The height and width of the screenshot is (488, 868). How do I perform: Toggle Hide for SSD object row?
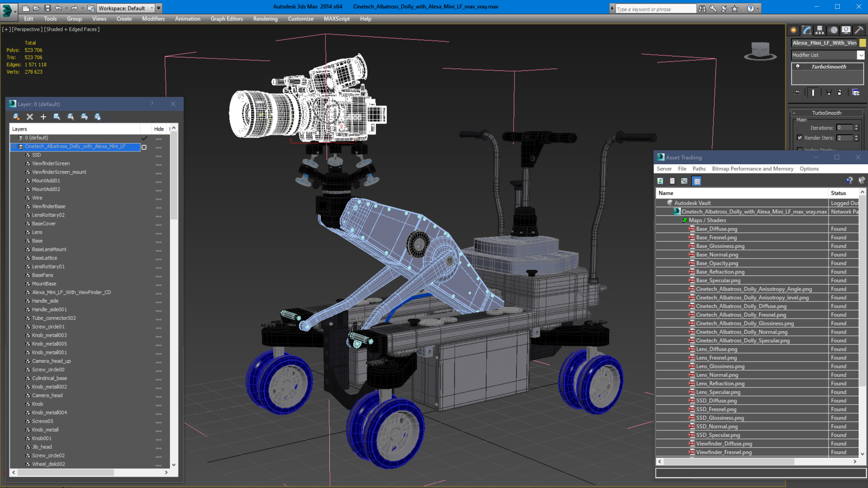159,156
